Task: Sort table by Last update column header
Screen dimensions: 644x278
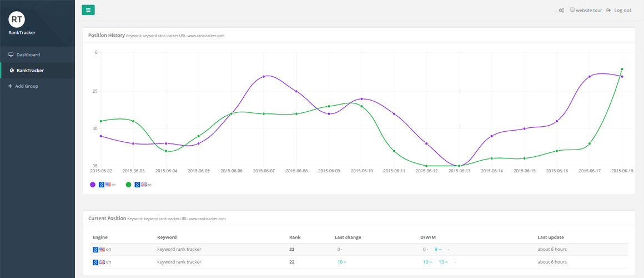Action: coord(550,237)
